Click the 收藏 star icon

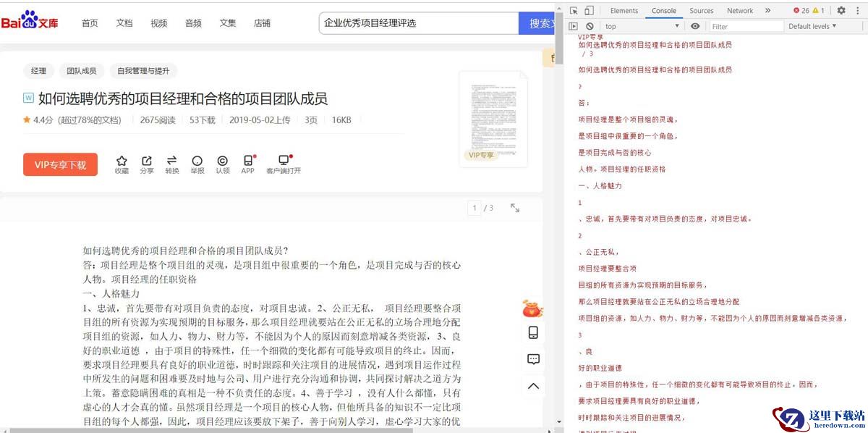[122, 161]
